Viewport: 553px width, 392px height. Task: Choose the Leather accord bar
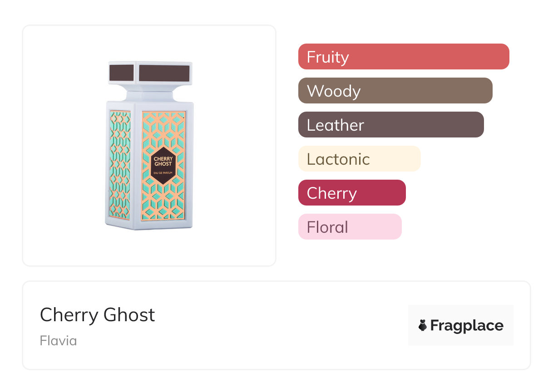coord(390,125)
